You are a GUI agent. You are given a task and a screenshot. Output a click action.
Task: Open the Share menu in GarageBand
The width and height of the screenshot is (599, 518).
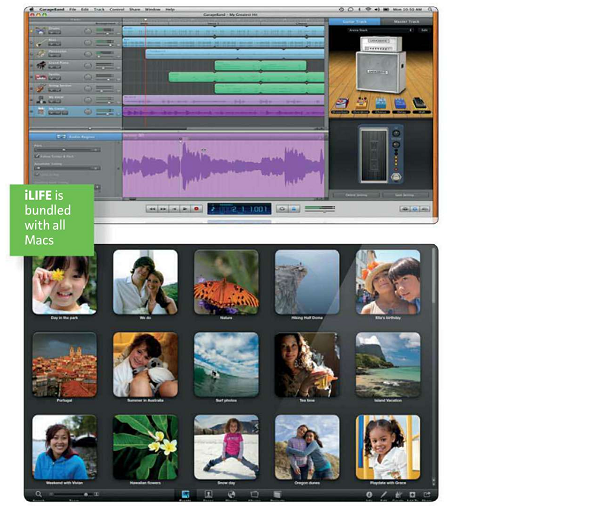(x=134, y=9)
